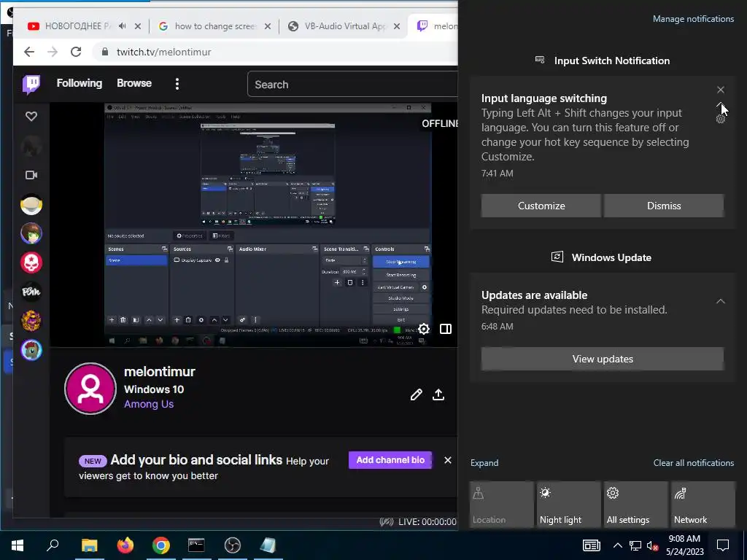Go to Following in Twitch

point(79,83)
